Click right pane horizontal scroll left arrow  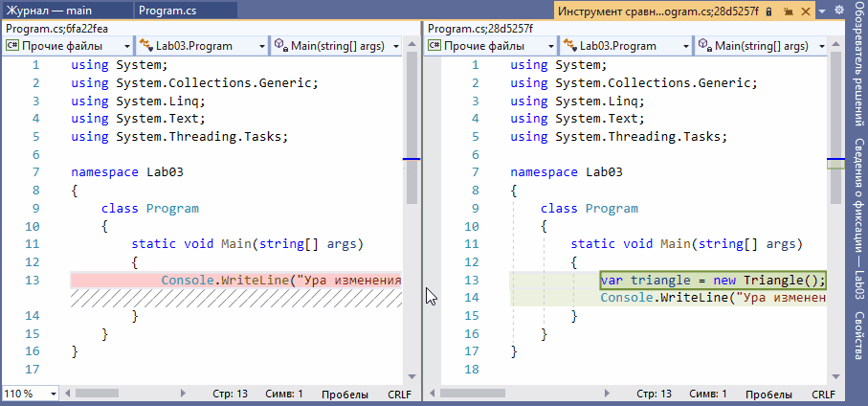point(433,394)
